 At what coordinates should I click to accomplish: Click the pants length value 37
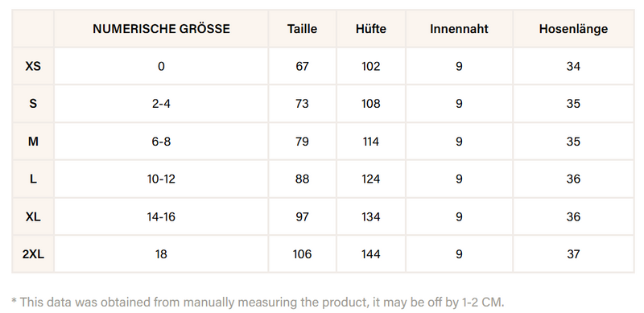click(573, 253)
